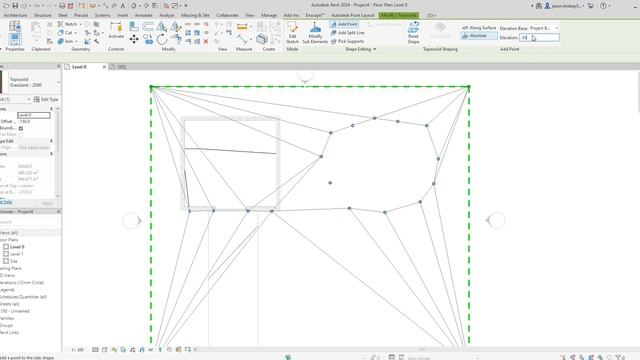Click the Save icon in quick access toolbar

tap(15, 6)
